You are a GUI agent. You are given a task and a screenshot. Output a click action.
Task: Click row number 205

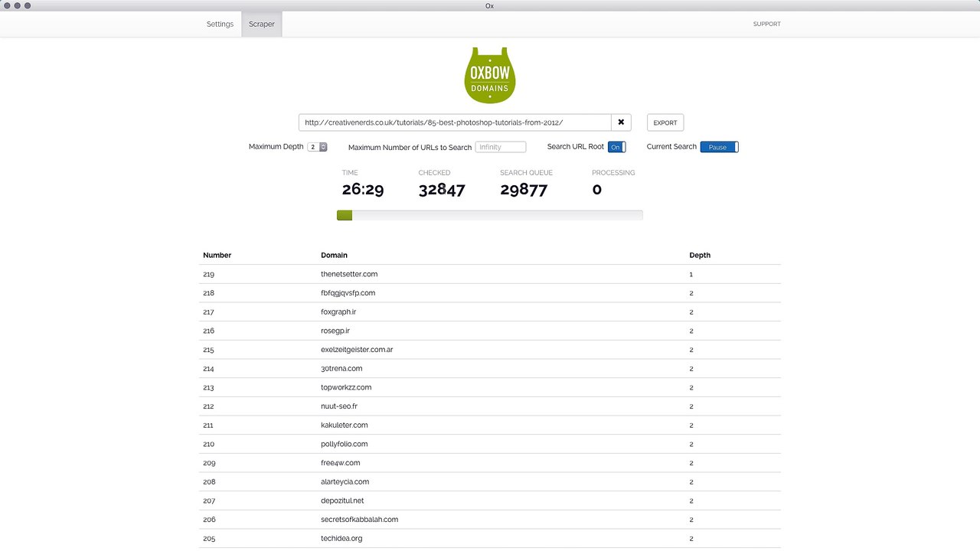click(x=209, y=539)
